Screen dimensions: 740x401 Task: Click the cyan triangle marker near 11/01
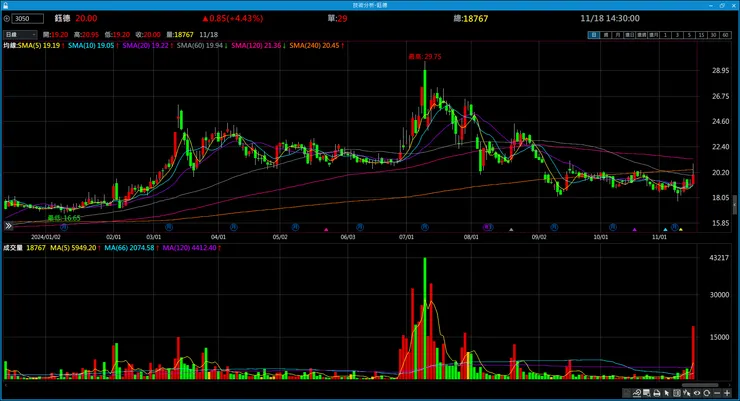click(x=665, y=230)
